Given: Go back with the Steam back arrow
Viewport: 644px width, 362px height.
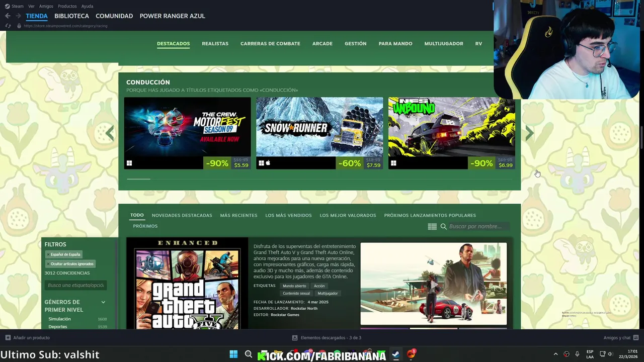Looking at the screenshot, I should [x=8, y=16].
